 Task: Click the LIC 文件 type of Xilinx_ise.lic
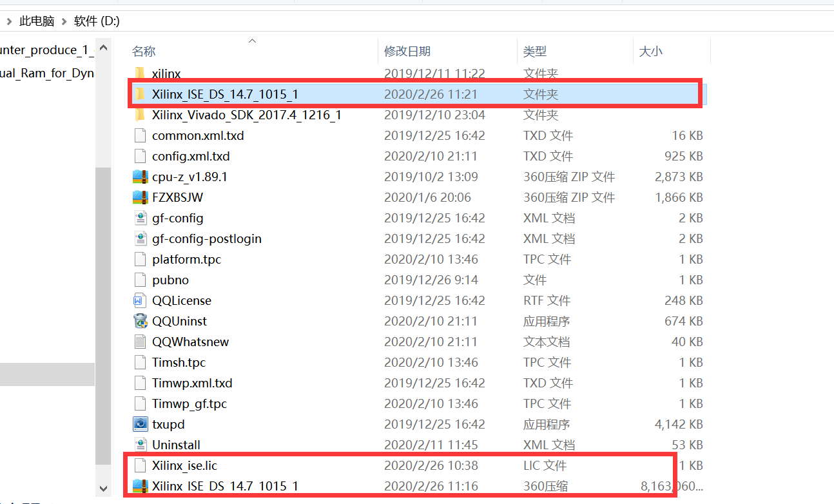[x=545, y=465]
